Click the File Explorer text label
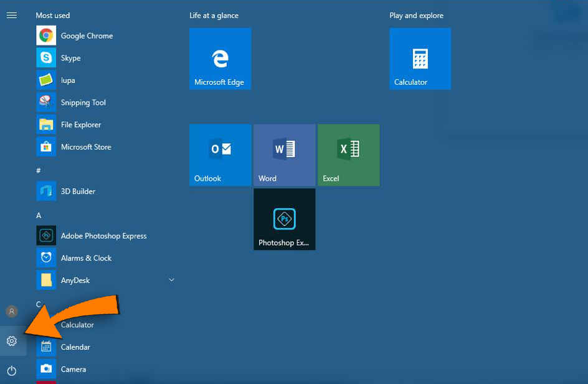The width and height of the screenshot is (588, 384). point(81,125)
